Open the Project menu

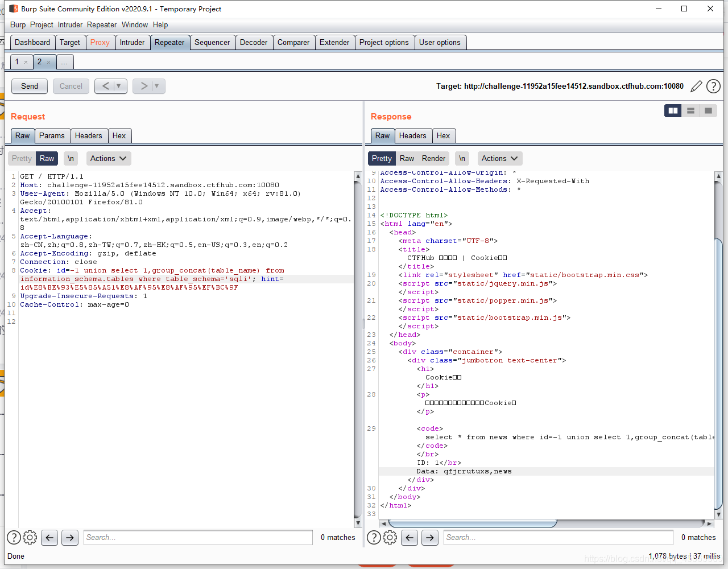click(42, 24)
